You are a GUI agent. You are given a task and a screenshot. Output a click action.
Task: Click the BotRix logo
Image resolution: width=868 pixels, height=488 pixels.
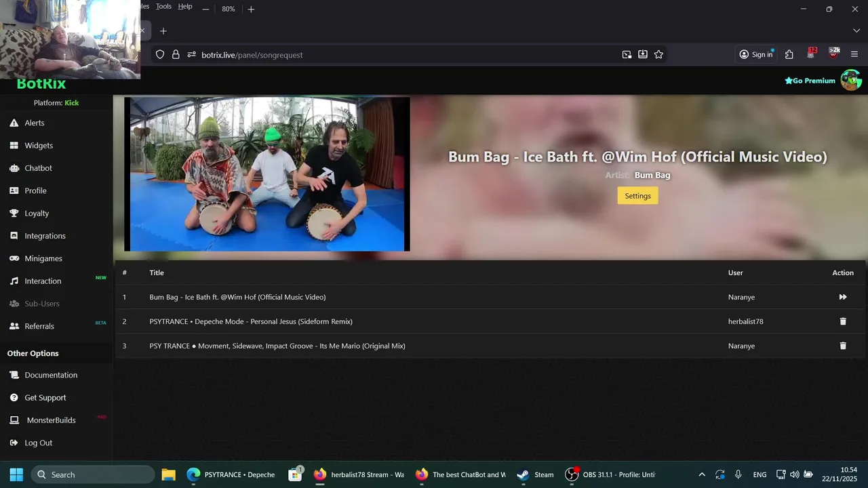click(41, 84)
